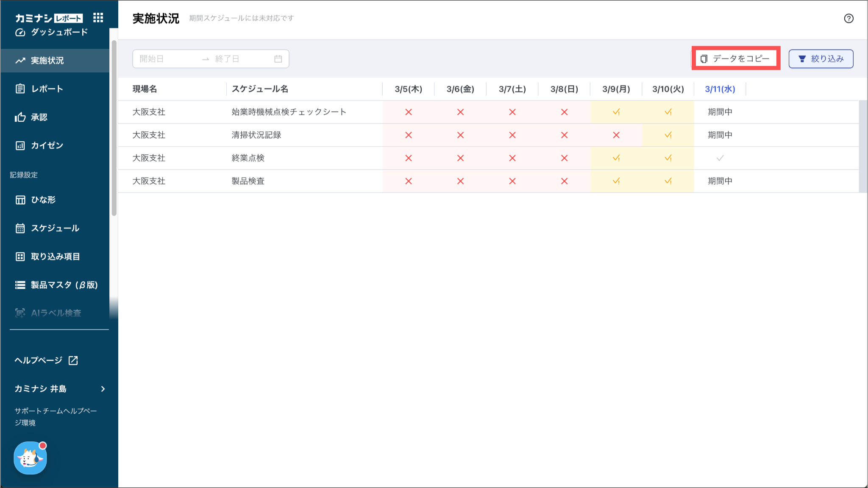The height and width of the screenshot is (488, 868).
Task: Open the 絞り込み filter panel
Action: [x=821, y=59]
